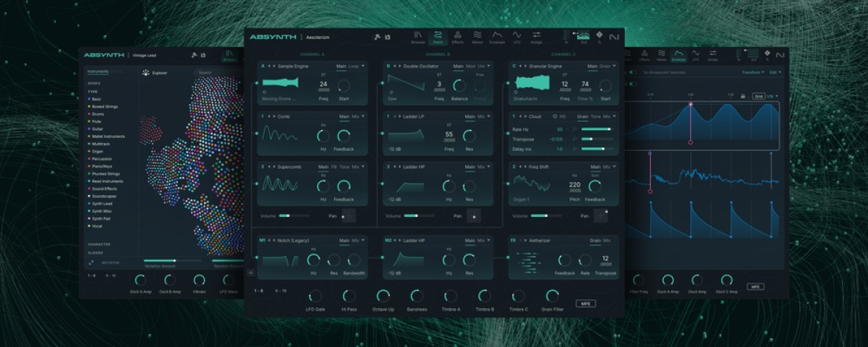Select the Envelope icon in right window
The image size is (868, 347).
pos(678,55)
